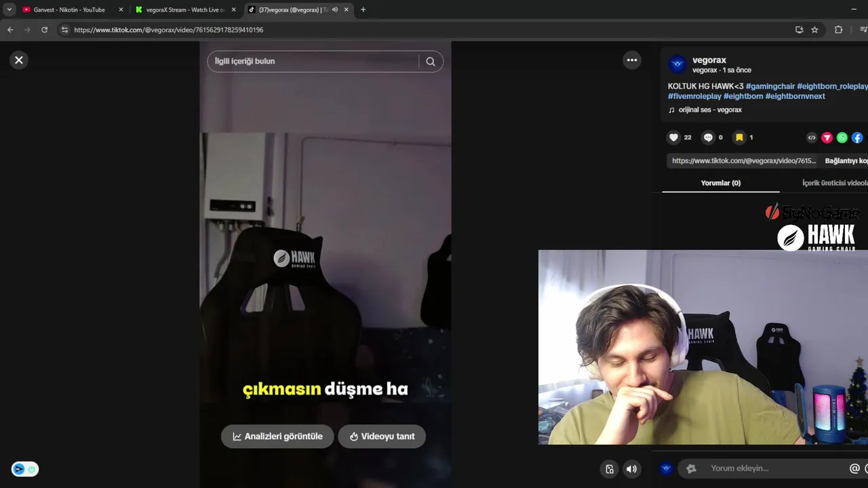
Task: Close the TikTok browser tab
Action: tap(347, 10)
